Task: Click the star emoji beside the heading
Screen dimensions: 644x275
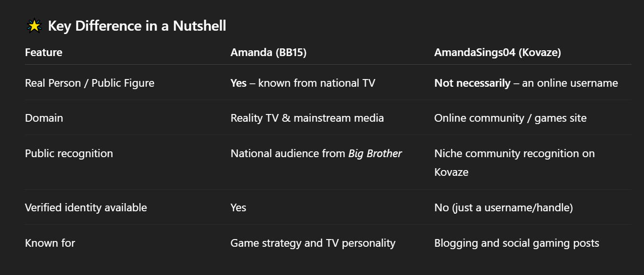Action: point(34,26)
